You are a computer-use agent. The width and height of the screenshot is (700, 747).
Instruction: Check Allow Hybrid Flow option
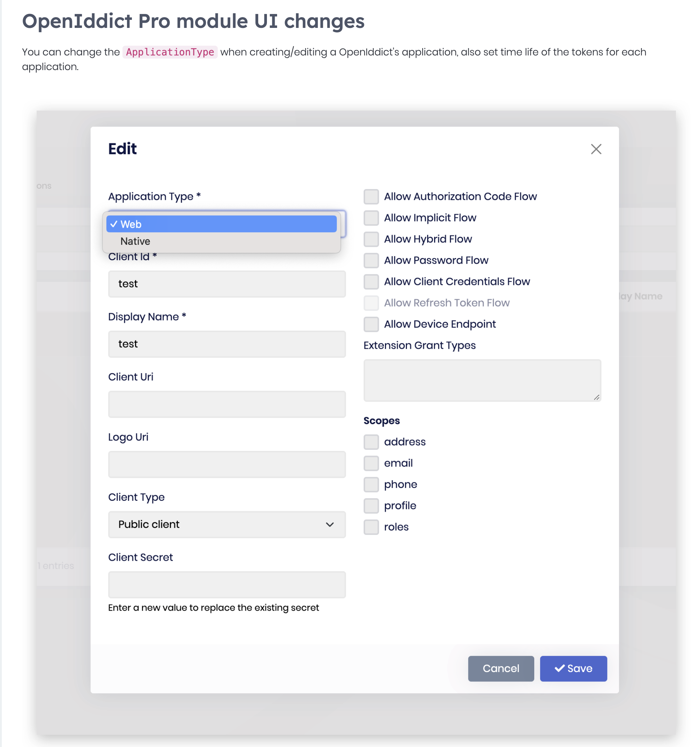point(371,239)
